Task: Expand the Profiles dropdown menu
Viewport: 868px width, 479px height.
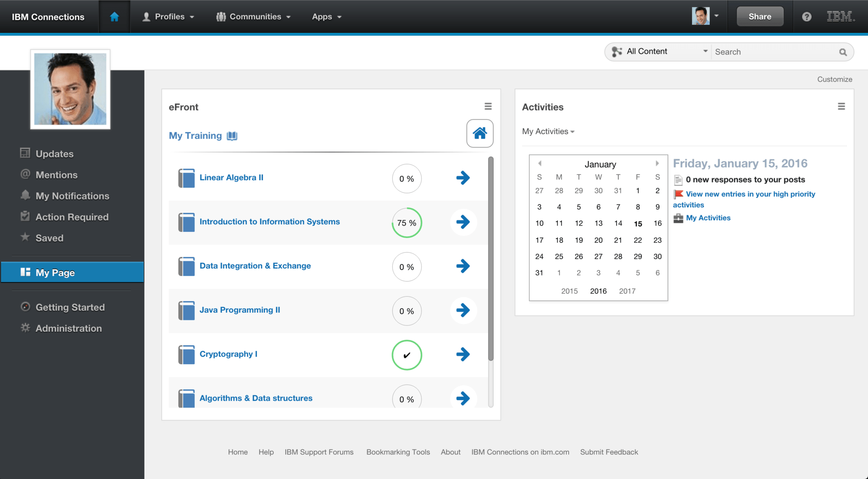Action: [168, 17]
